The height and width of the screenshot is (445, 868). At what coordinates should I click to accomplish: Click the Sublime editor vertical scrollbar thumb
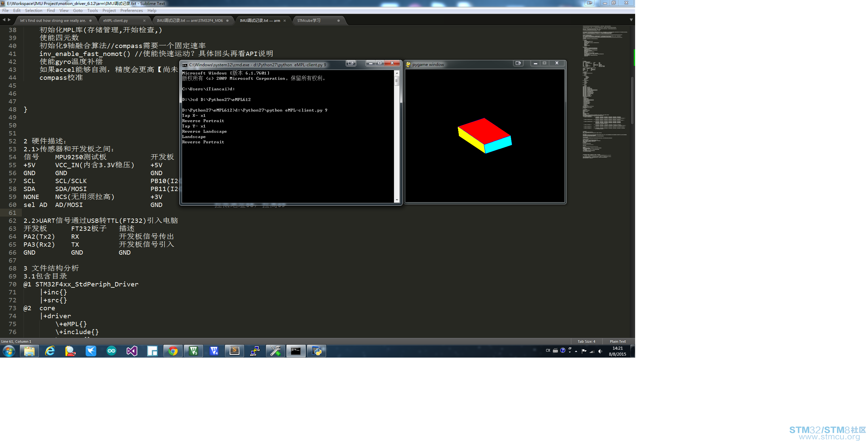pyautogui.click(x=632, y=100)
